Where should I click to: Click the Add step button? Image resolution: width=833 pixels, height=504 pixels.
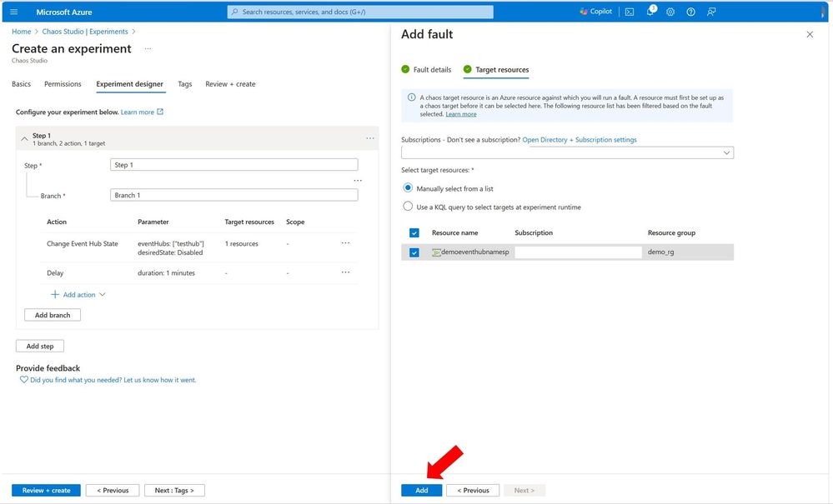pyautogui.click(x=40, y=346)
